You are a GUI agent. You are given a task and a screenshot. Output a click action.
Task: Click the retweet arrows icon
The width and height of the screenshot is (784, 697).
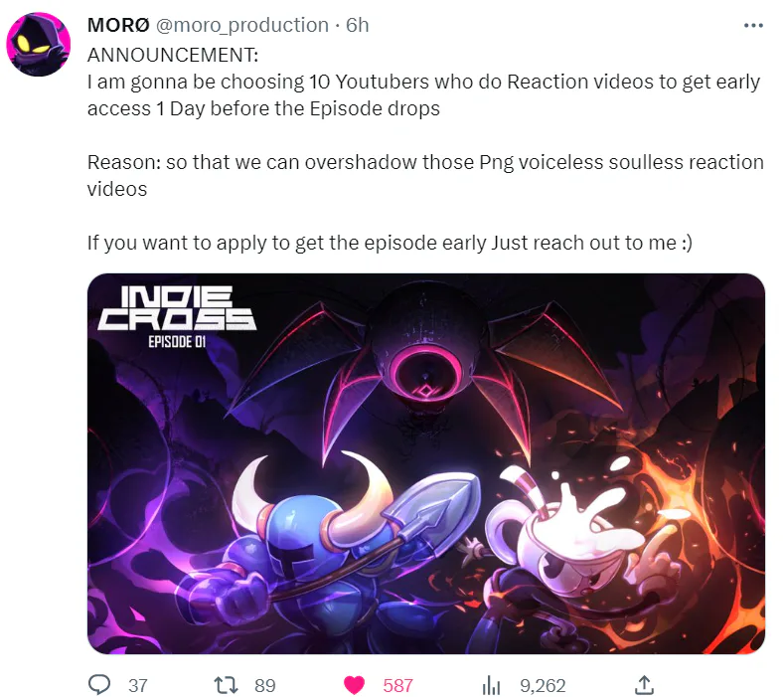tap(226, 685)
